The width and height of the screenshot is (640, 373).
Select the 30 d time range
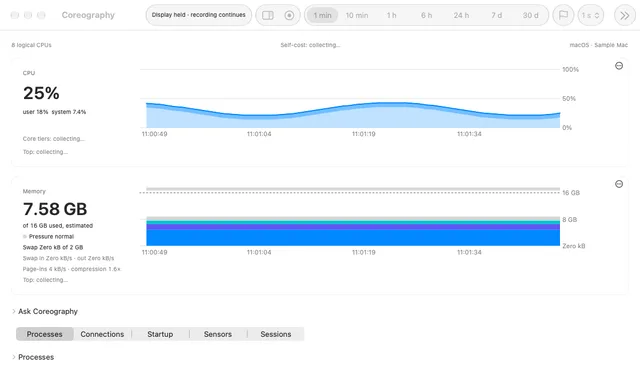tap(530, 15)
